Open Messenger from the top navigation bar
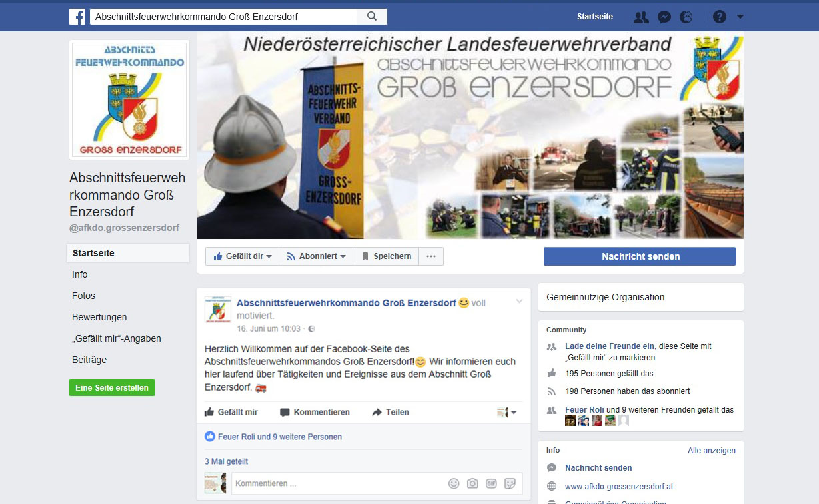 [x=664, y=16]
